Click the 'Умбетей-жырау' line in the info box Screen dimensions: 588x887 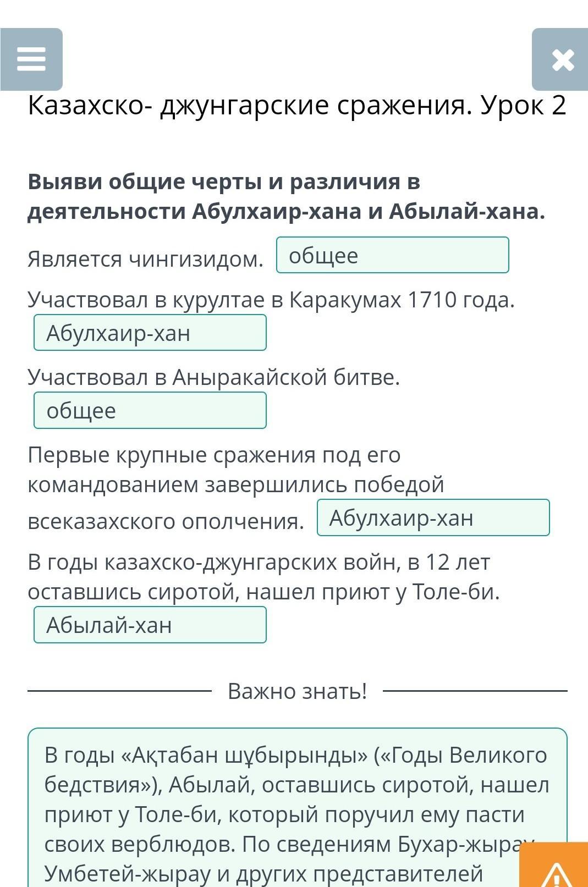[x=263, y=873]
